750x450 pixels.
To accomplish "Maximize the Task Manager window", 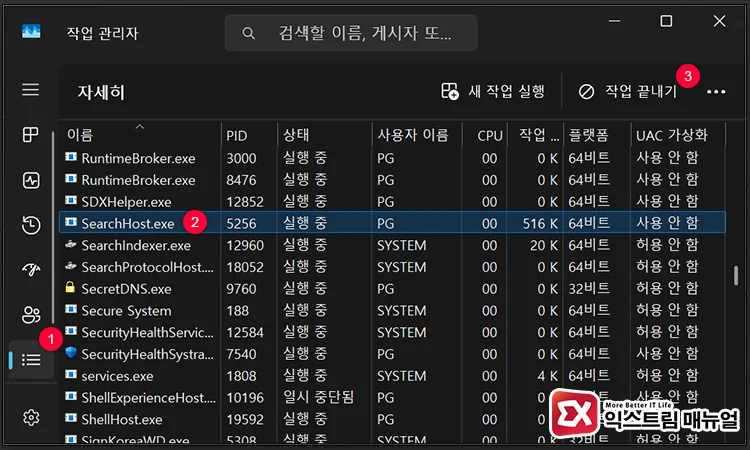I will (666, 21).
